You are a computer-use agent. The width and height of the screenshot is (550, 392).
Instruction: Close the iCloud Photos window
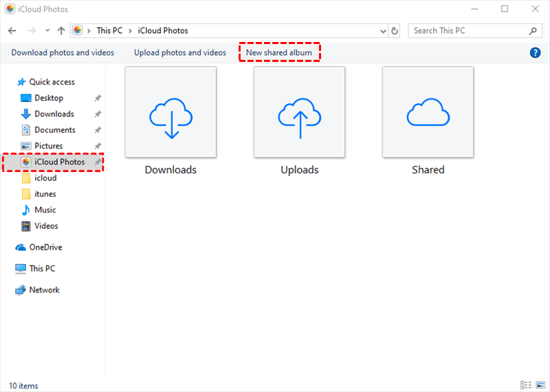click(535, 9)
